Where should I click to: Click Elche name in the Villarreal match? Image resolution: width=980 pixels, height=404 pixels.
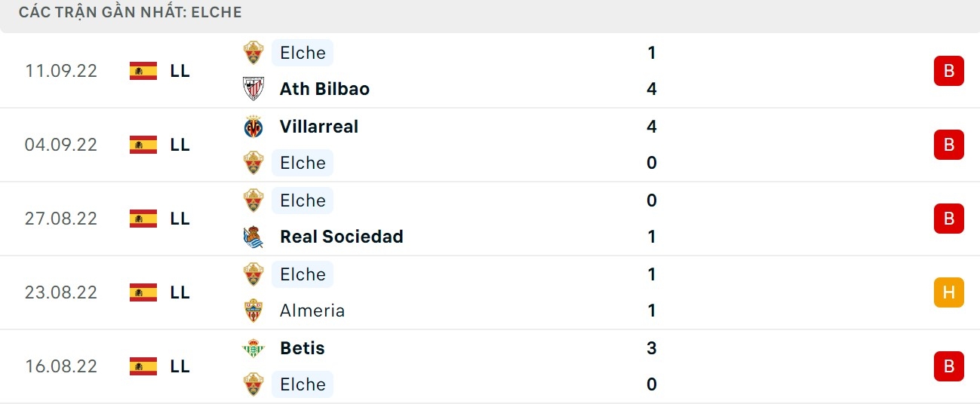(303, 163)
